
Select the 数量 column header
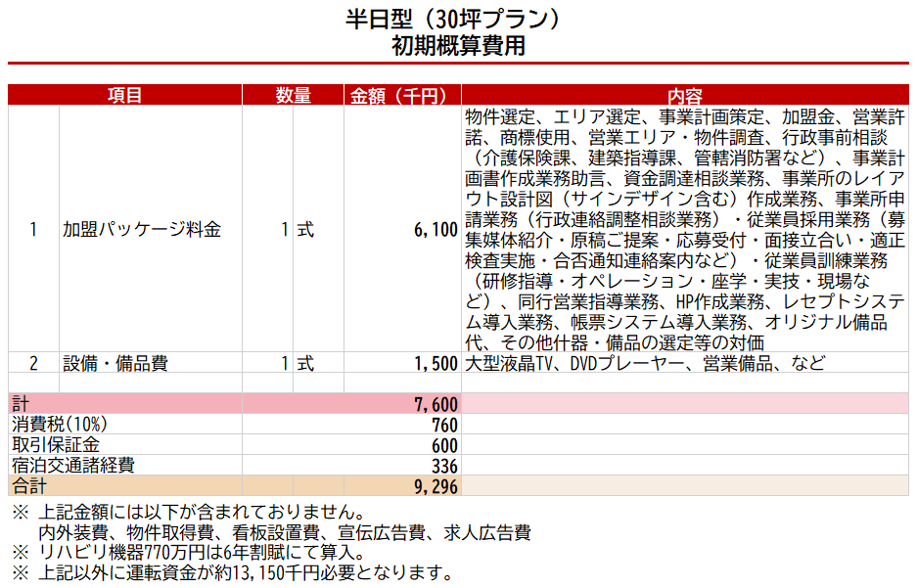(x=293, y=95)
